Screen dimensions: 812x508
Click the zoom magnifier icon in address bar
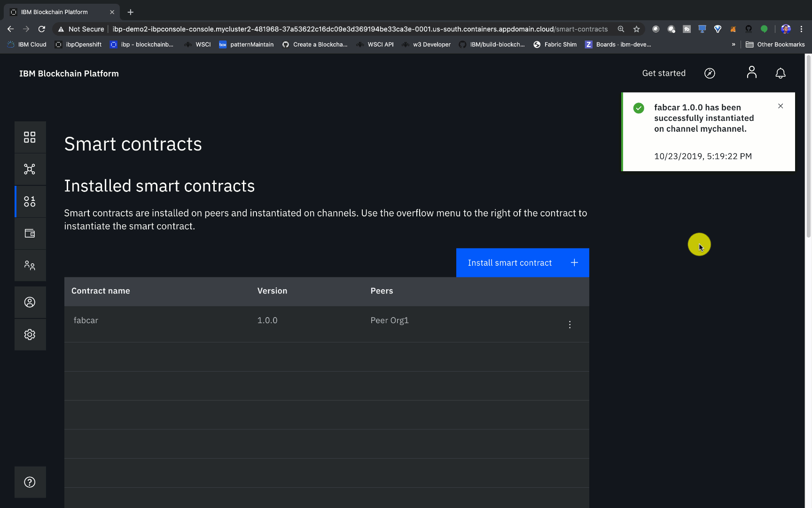click(x=621, y=29)
